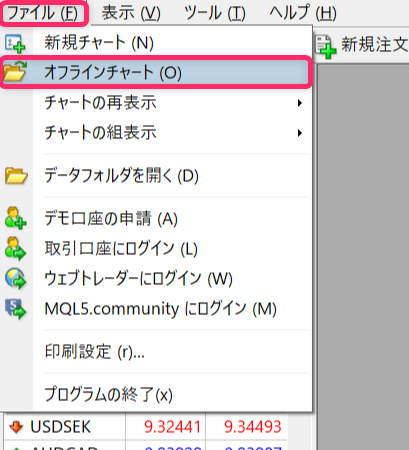Select オフラインチャート (O) menu entry
Image resolution: width=409 pixels, height=450 pixels.
coord(156,72)
